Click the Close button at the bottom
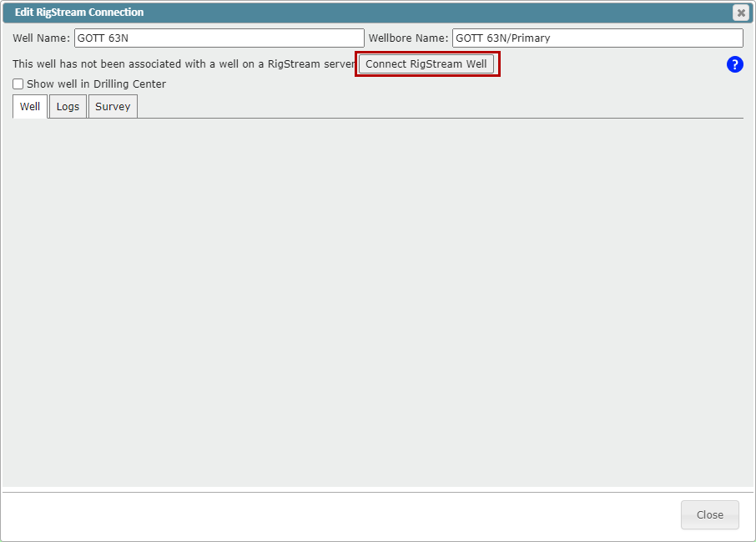This screenshot has width=756, height=542. pos(710,515)
